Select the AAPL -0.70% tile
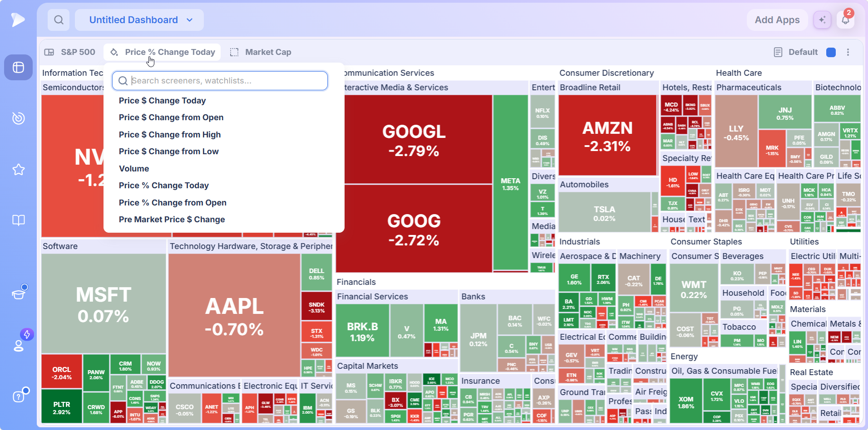This screenshot has width=868, height=430. (x=234, y=315)
